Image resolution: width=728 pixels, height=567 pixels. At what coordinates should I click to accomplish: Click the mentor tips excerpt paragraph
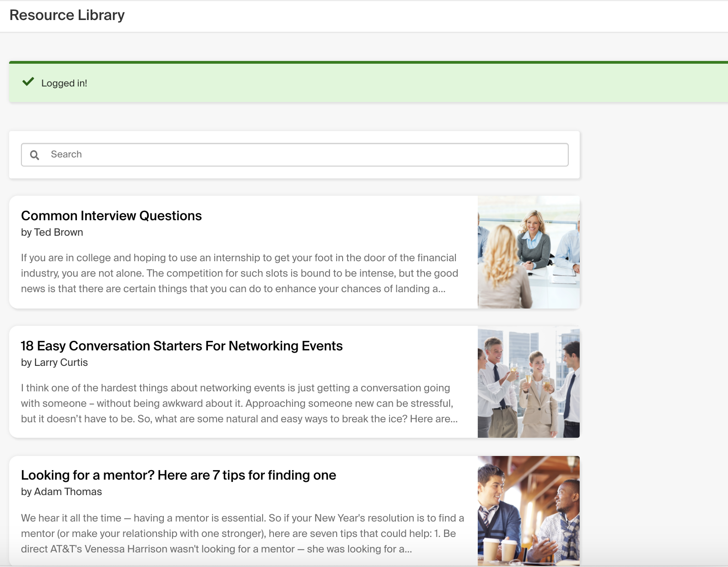tap(243, 533)
